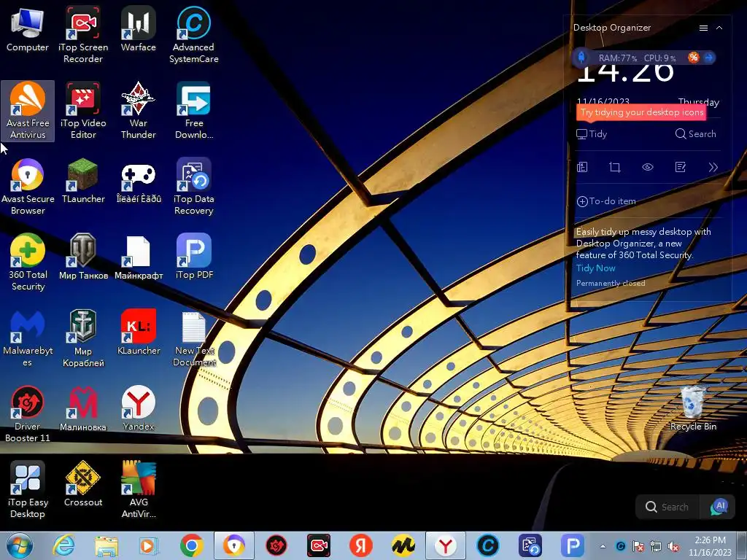Launch Avast Secure Browser desktop shortcut
Image resolution: width=747 pixels, height=560 pixels.
[x=28, y=187]
